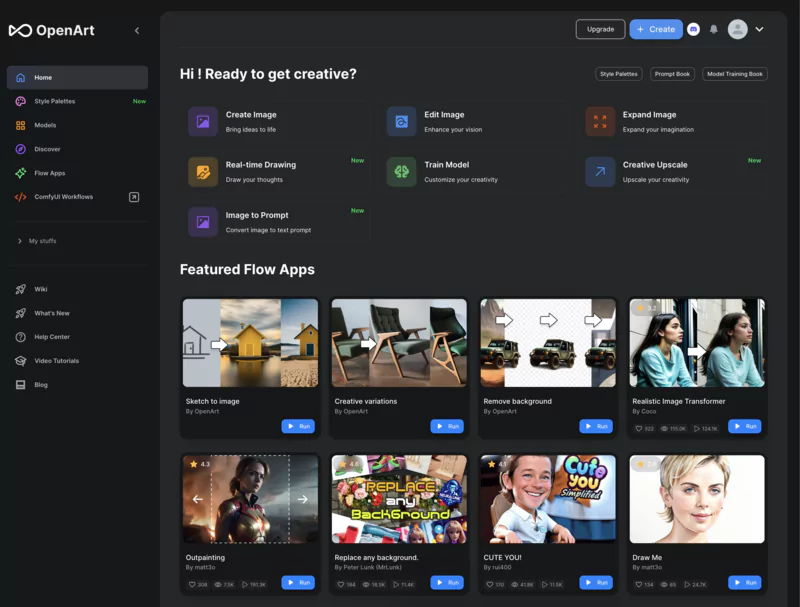Click the Upgrade button
800x607 pixels.
(601, 29)
